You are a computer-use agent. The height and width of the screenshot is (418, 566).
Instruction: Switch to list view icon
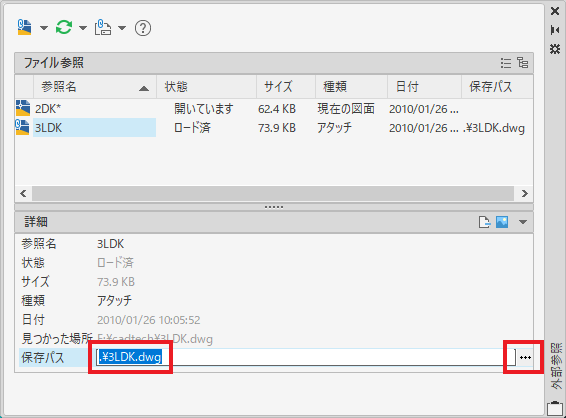(506, 63)
